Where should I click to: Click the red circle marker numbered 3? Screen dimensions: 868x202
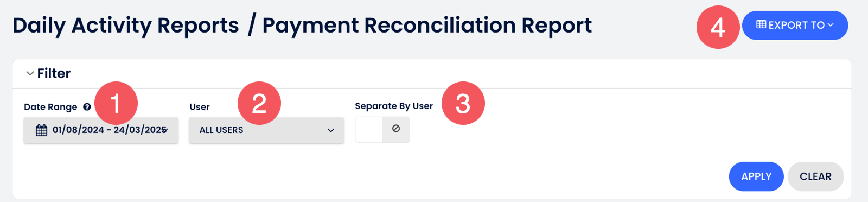point(463,103)
